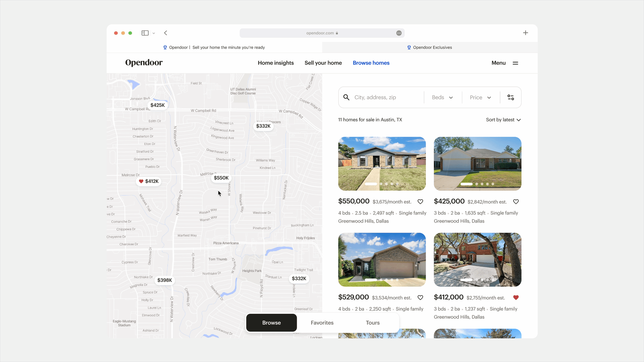
Task: Favorite the $550,000 home heart
Action: point(420,202)
